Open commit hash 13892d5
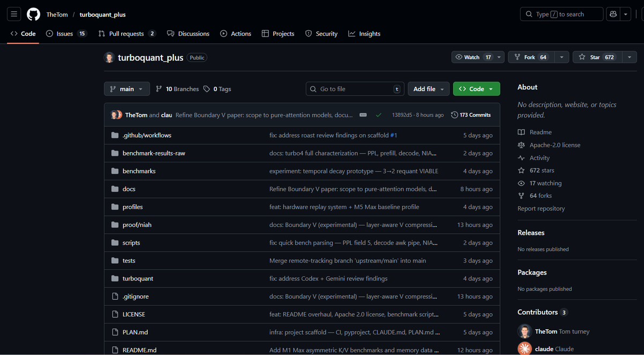The width and height of the screenshot is (644, 355). coord(402,115)
